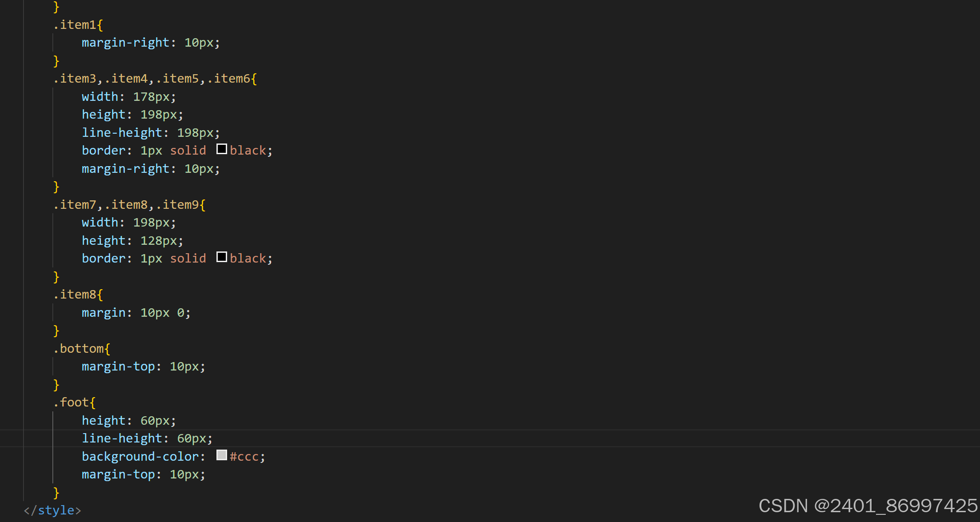Image resolution: width=980 pixels, height=522 pixels.
Task: Click the #ccc background-color swatch
Action: 221,455
